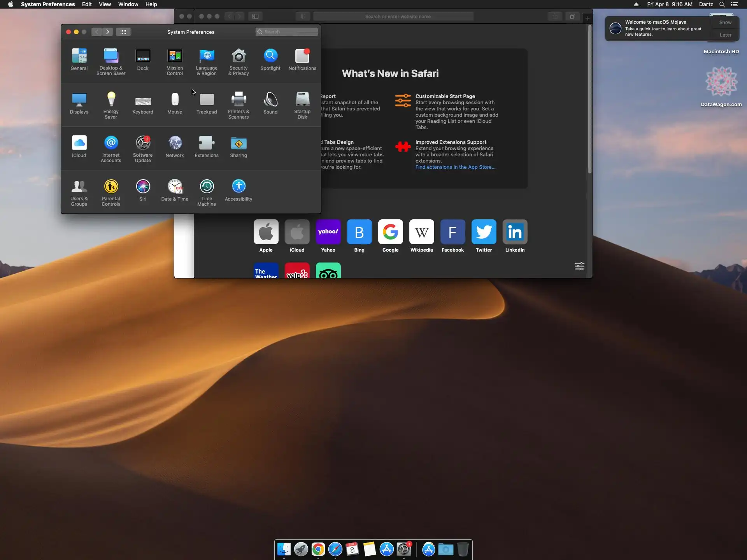Open the Energy Saver pane
The image size is (747, 560).
tap(111, 105)
